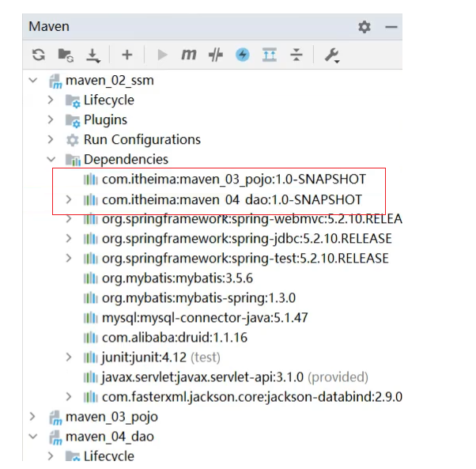The height and width of the screenshot is (469, 476).
Task: Click the Expand All toolbar icon
Action: [x=270, y=55]
